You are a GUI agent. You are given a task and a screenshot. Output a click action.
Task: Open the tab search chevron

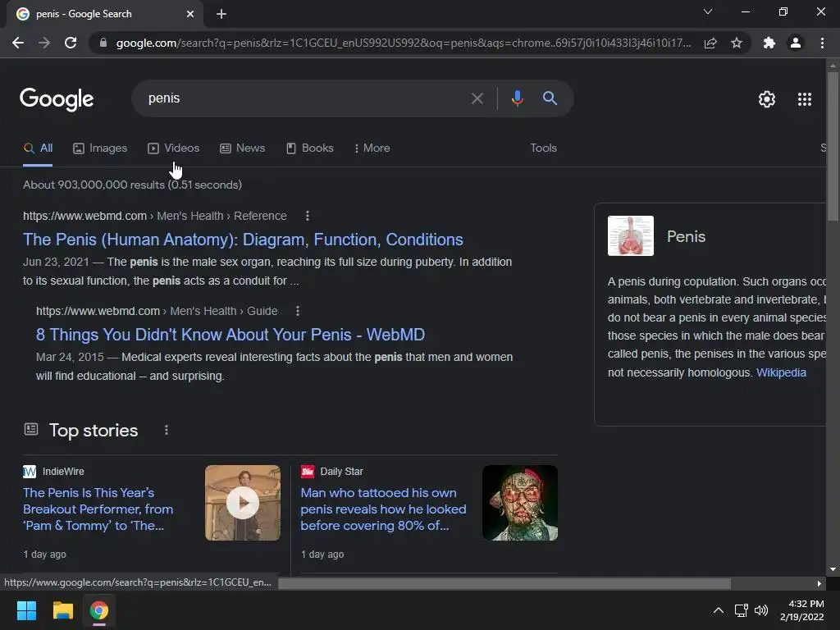pyautogui.click(x=708, y=11)
